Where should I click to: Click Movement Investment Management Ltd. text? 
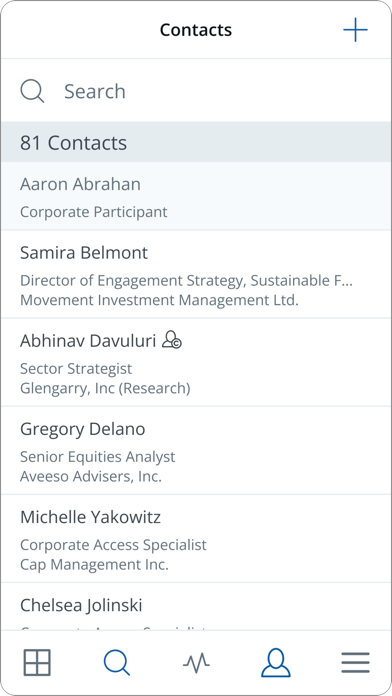(159, 300)
